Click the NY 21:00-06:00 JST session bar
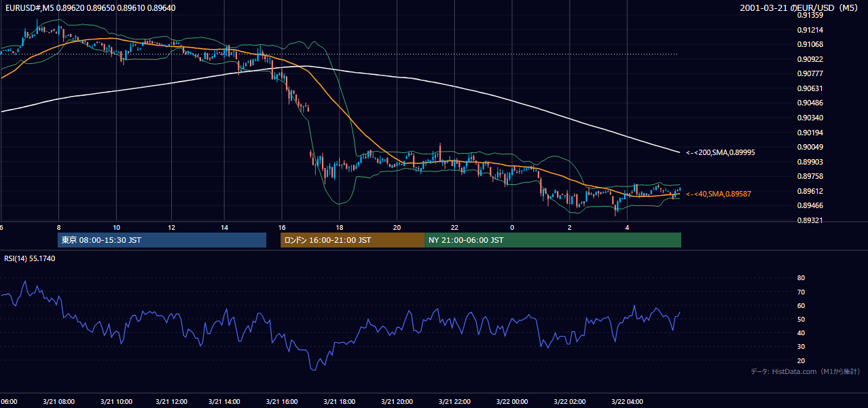This screenshot has width=868, height=408. coord(553,240)
